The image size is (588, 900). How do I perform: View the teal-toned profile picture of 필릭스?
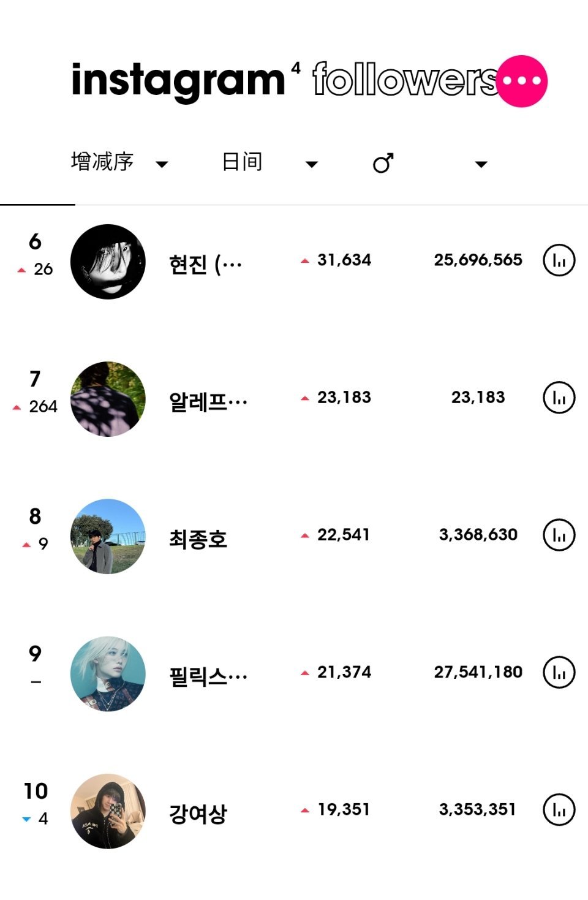(x=108, y=673)
